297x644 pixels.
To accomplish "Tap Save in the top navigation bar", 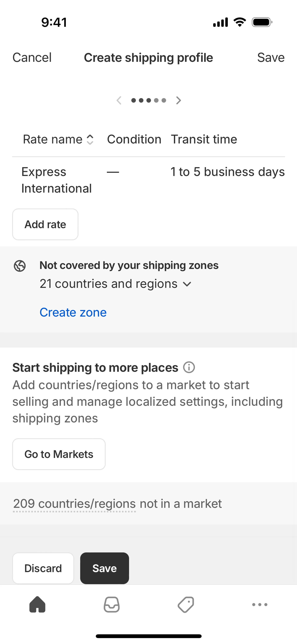I will coord(271,58).
